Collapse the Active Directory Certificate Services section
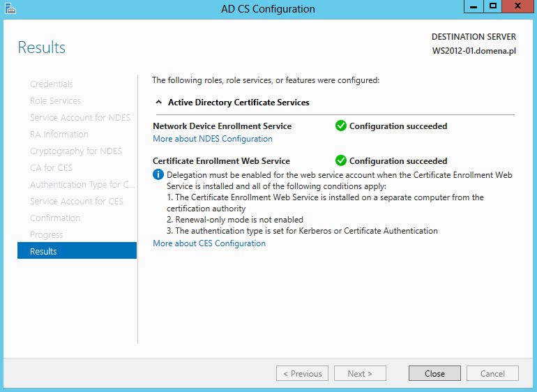 [158, 102]
